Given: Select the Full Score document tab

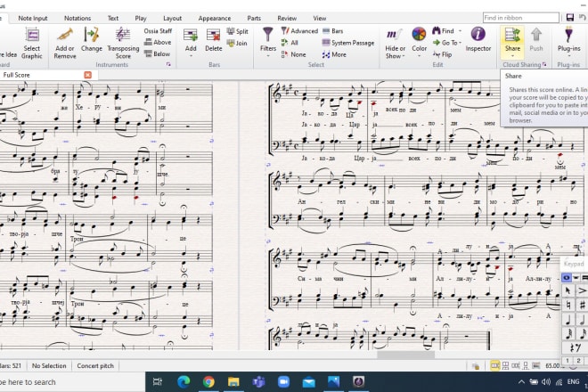Looking at the screenshot, I should (x=49, y=75).
